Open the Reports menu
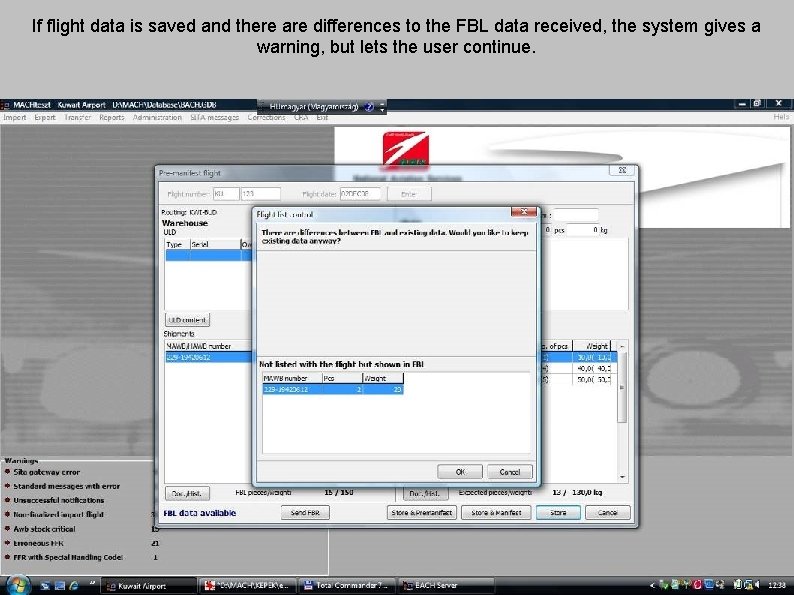This screenshot has height=595, width=794. 111,117
